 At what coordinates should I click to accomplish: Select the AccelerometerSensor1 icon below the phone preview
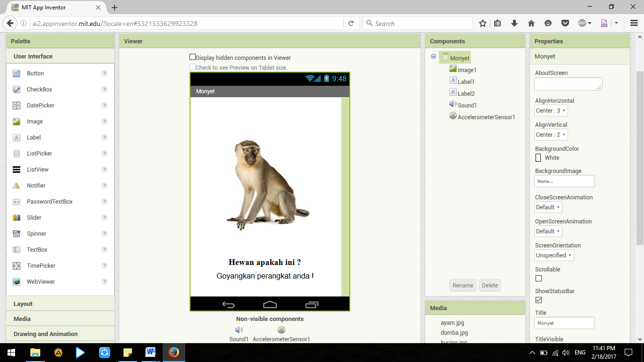(x=281, y=330)
